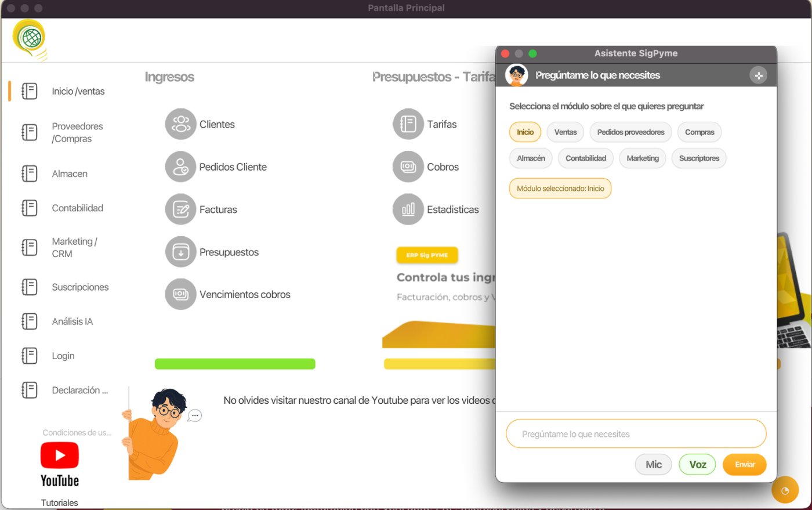812x510 pixels.
Task: Click the notebook icon beside Login
Action: point(29,356)
